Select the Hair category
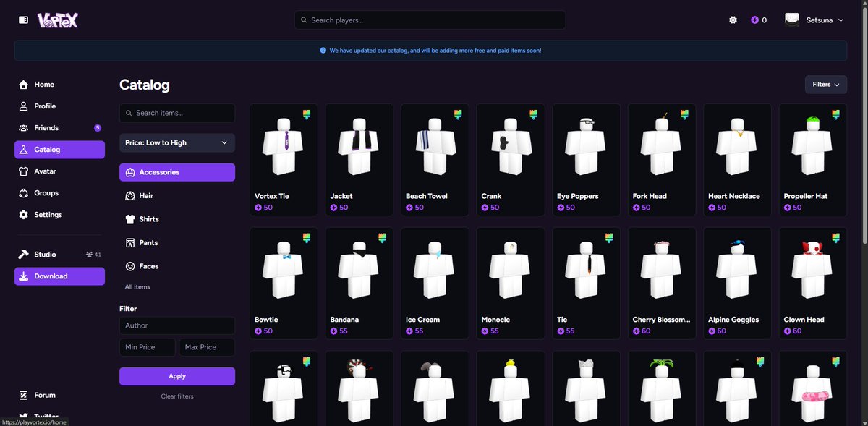 177,196
